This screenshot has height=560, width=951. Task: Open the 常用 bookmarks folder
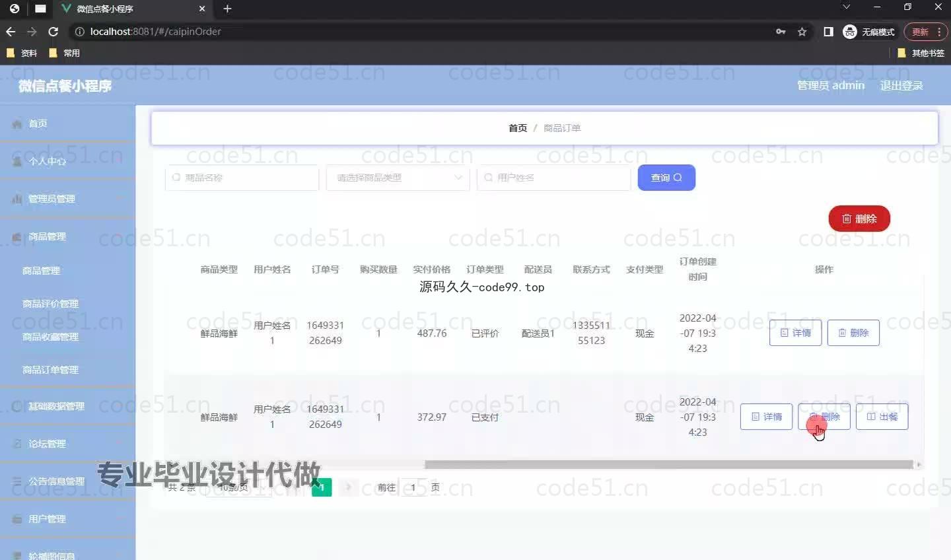pyautogui.click(x=65, y=53)
